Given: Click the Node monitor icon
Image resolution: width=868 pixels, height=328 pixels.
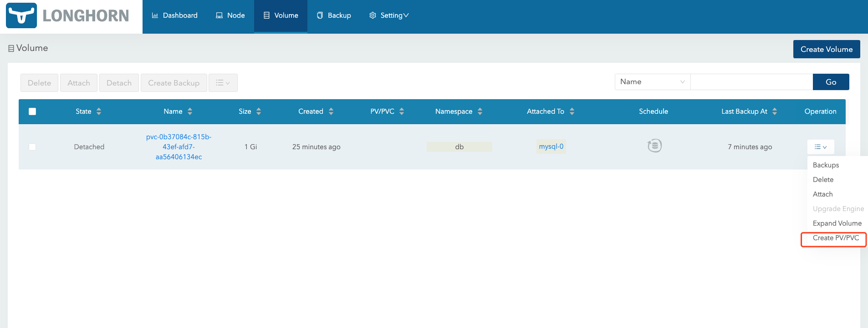Looking at the screenshot, I should (x=219, y=15).
